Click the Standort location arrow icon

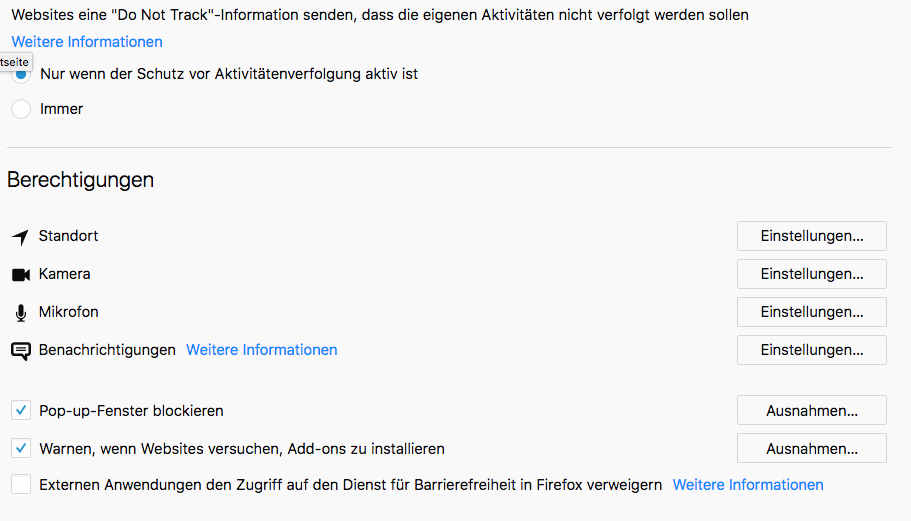tap(21, 237)
